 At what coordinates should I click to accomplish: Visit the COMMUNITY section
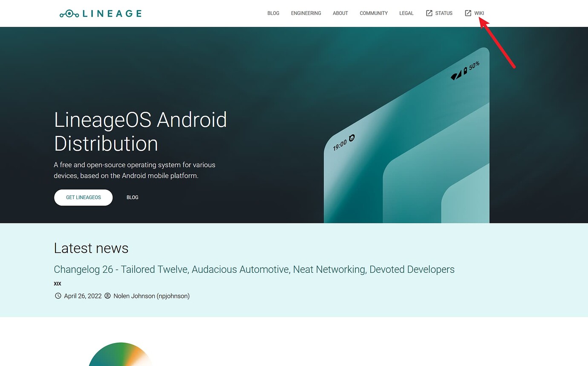pyautogui.click(x=374, y=13)
